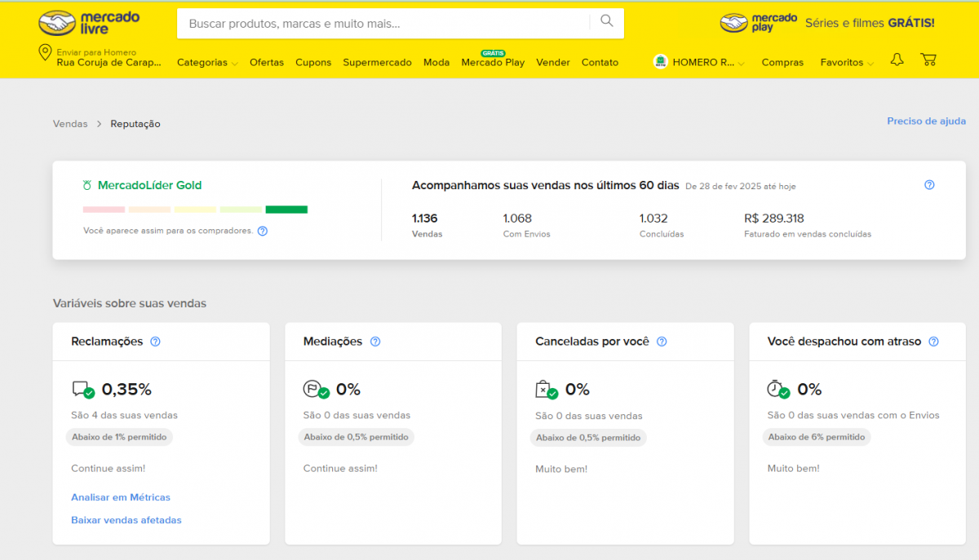Expand the Favoritos dropdown
Image resolution: width=979 pixels, height=560 pixels.
(847, 63)
